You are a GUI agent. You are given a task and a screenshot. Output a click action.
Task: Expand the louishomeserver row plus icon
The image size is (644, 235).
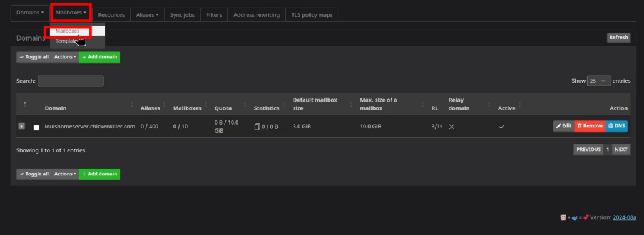coord(21,126)
